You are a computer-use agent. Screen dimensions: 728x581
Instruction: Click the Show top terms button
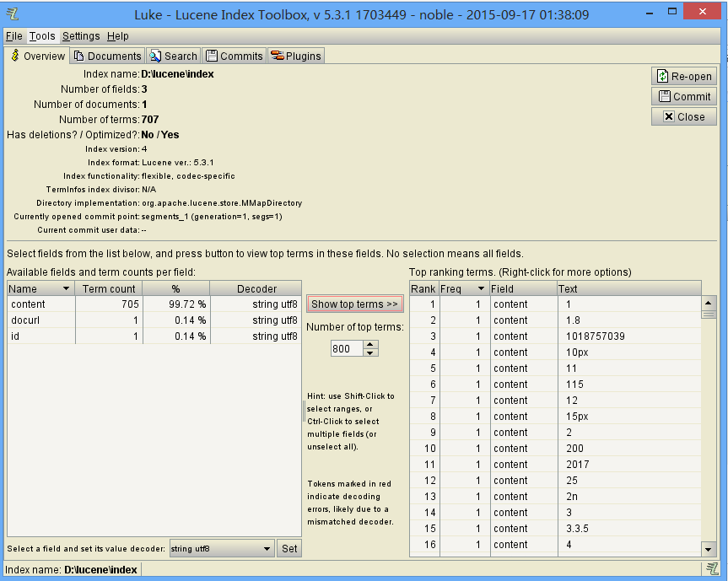coord(354,304)
